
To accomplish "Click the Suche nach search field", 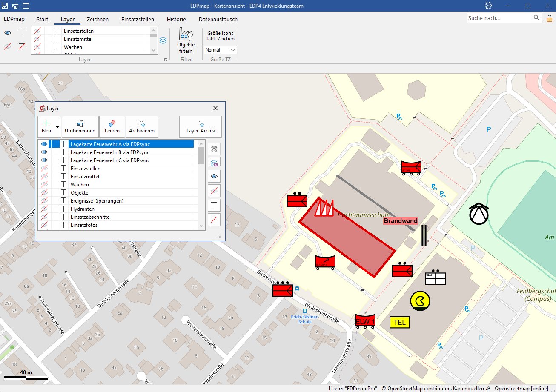I will pyautogui.click(x=500, y=18).
